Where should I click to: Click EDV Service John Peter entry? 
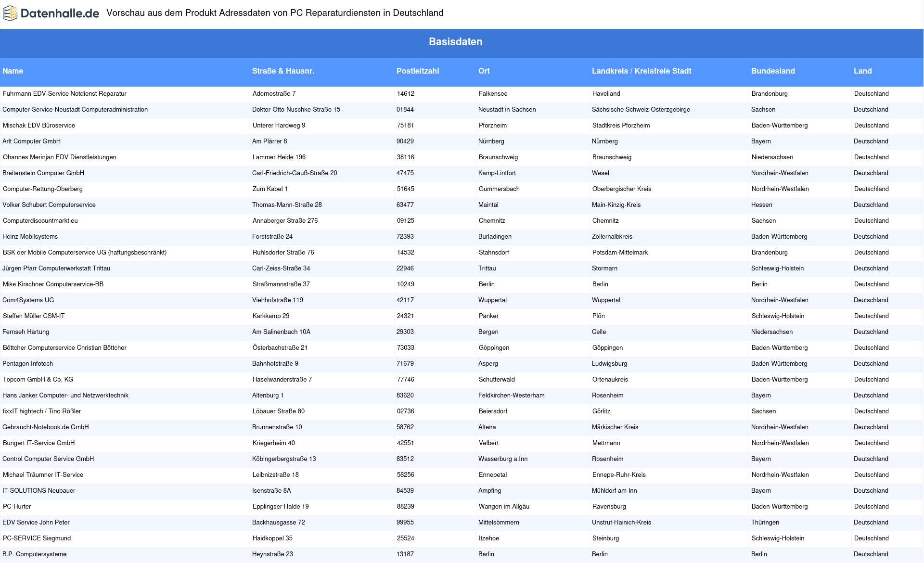coord(36,523)
